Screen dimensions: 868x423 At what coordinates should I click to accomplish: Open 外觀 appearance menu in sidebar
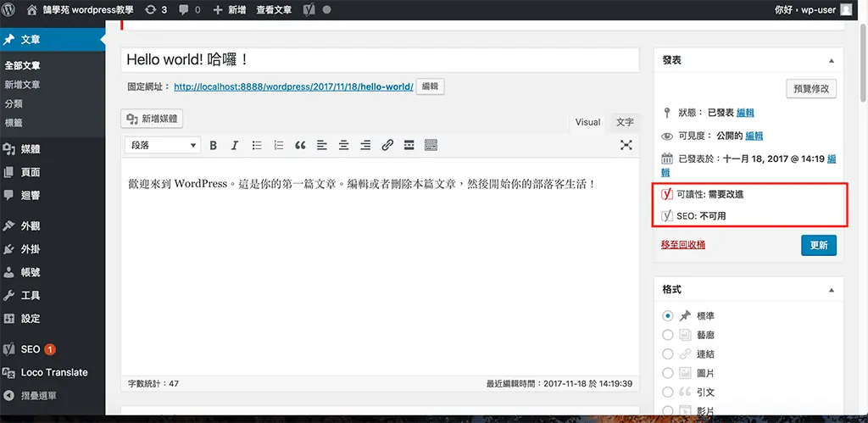53,225
